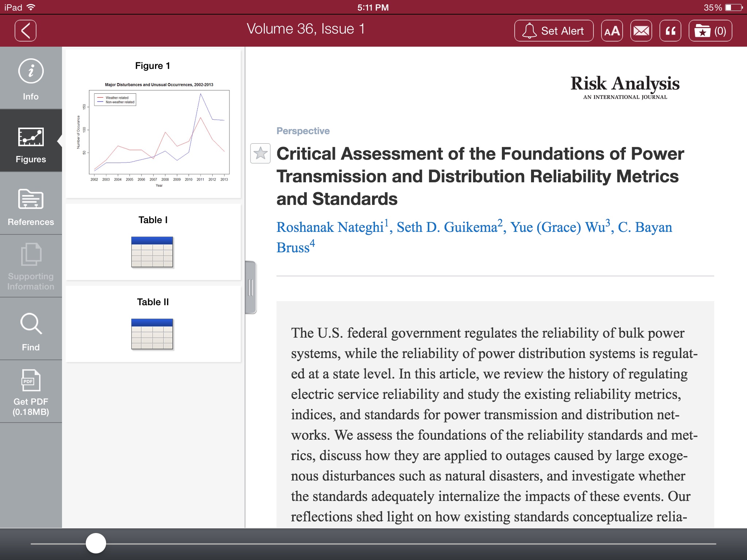Open the font size AA control
The image size is (747, 560).
tap(612, 31)
